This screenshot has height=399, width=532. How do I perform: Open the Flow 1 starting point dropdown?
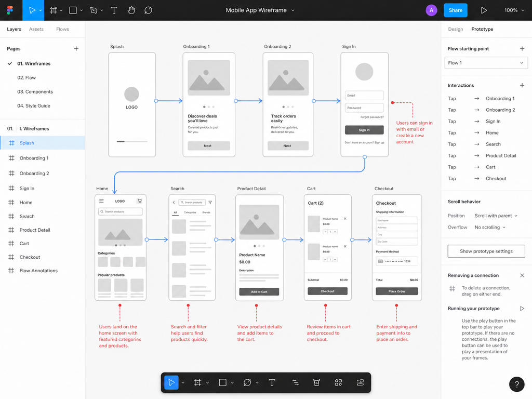[486, 63]
